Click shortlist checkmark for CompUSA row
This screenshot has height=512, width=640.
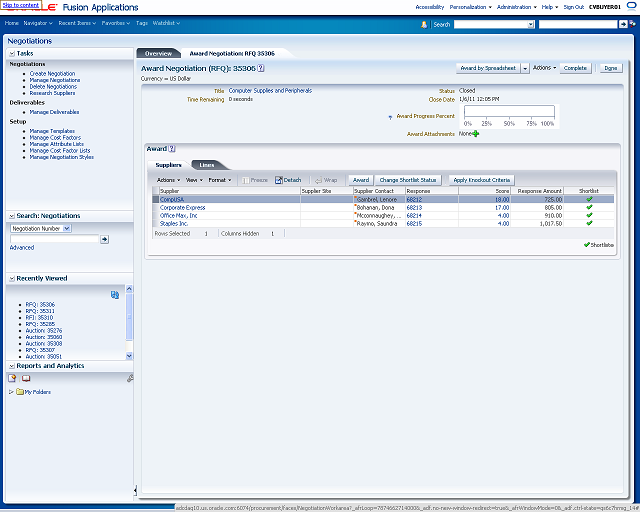pyautogui.click(x=589, y=199)
